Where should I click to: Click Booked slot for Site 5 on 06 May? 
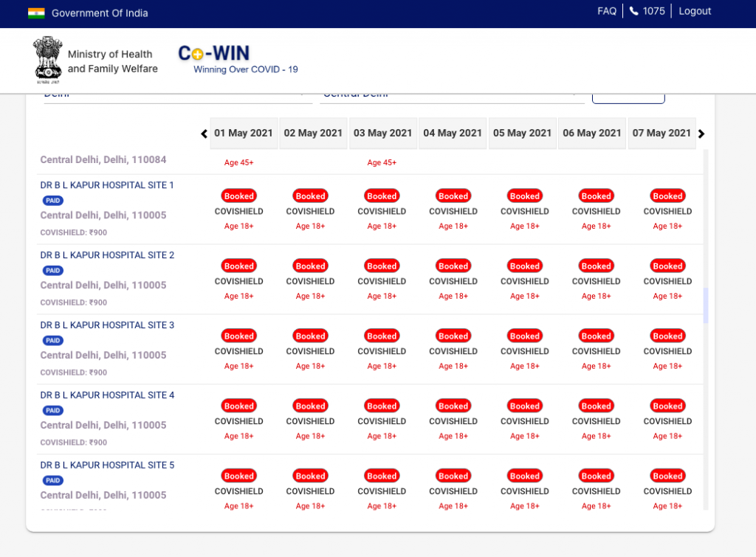pos(597,476)
